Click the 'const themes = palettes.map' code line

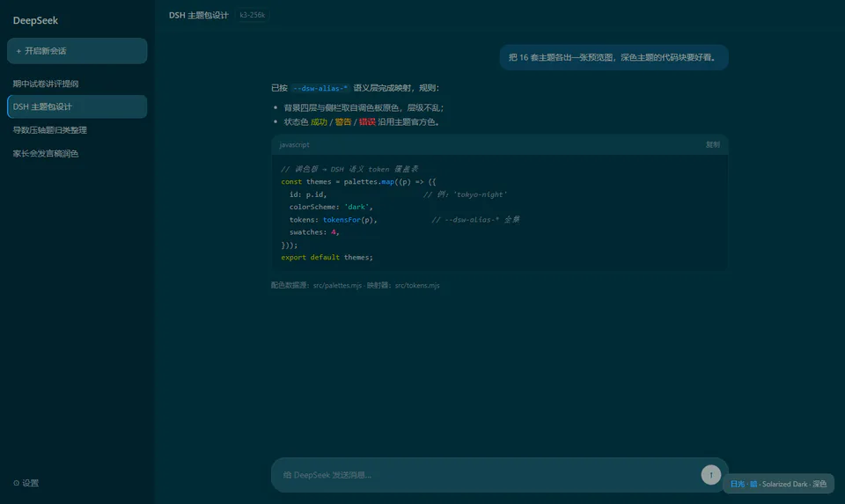pyautogui.click(x=358, y=182)
